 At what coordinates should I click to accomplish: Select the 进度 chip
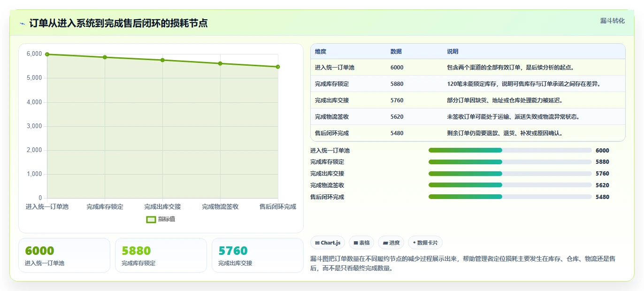(x=391, y=243)
